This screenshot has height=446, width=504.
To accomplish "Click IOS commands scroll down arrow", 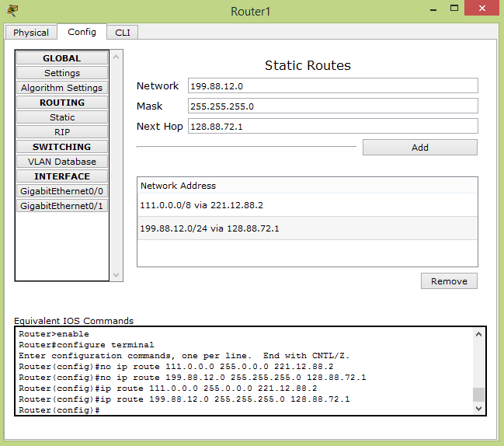I will (478, 409).
